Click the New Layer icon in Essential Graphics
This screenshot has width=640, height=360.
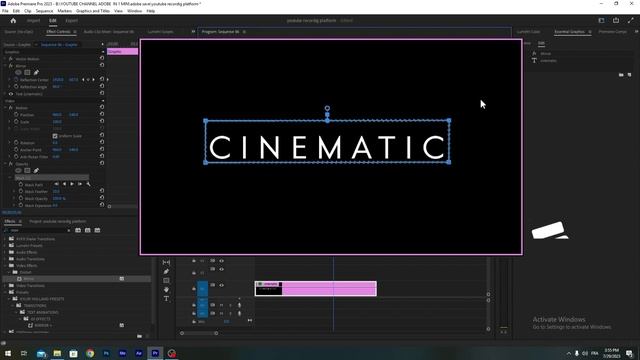click(x=629, y=75)
